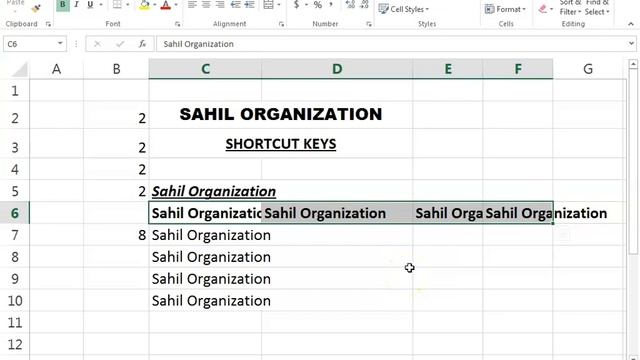Click Decrease Indent icon

(236, 5)
